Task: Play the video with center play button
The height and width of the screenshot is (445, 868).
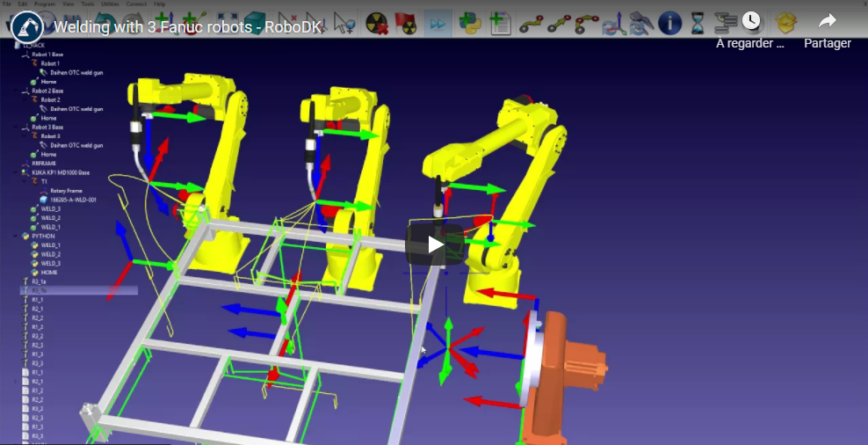Action: click(435, 244)
